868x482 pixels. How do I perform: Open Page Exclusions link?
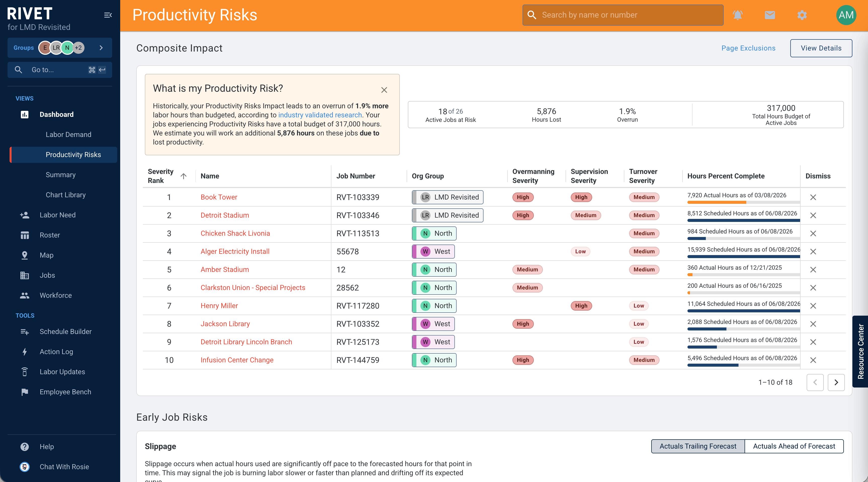[748, 48]
